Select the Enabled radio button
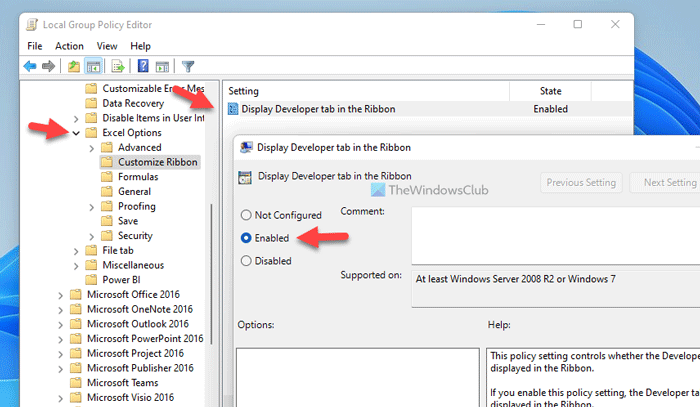The height and width of the screenshot is (407, 700). click(x=246, y=238)
